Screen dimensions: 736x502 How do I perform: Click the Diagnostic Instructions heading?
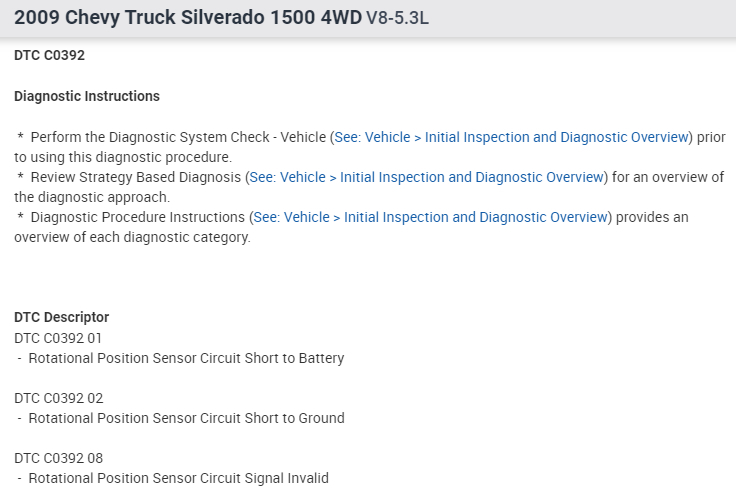(x=87, y=97)
